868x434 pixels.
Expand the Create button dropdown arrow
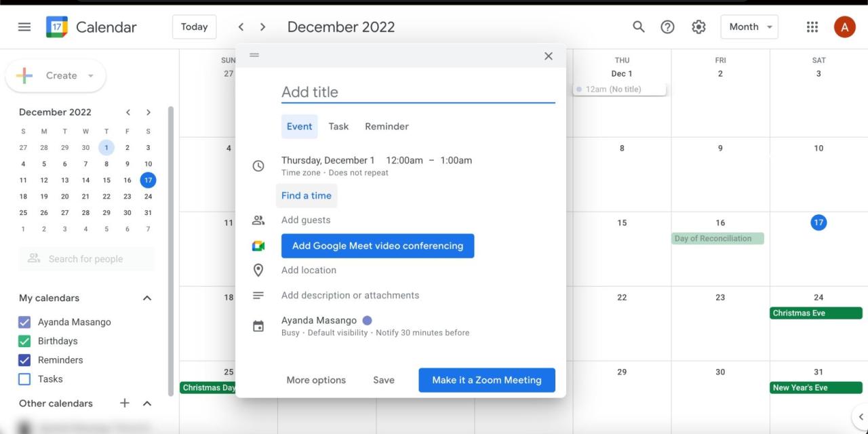tap(91, 76)
